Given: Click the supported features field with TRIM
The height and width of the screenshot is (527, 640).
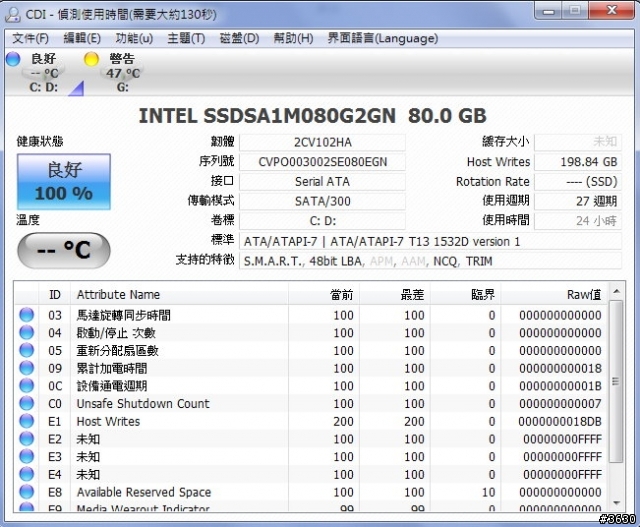Looking at the screenshot, I should point(430,261).
